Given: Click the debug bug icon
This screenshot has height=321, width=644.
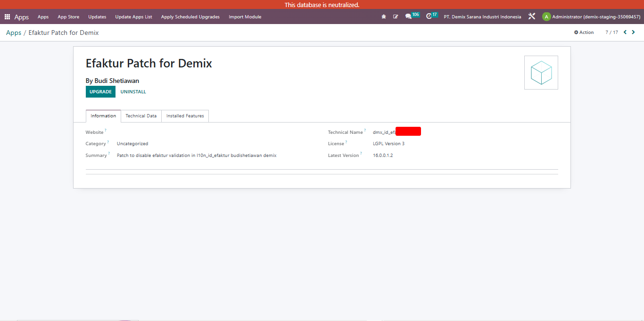Looking at the screenshot, I should [x=384, y=16].
